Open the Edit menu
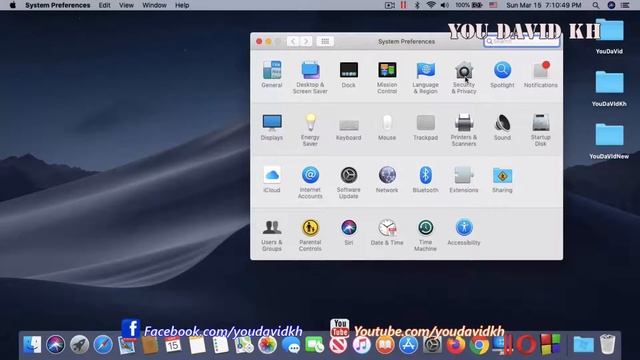This screenshot has height=360, width=640. point(104,5)
